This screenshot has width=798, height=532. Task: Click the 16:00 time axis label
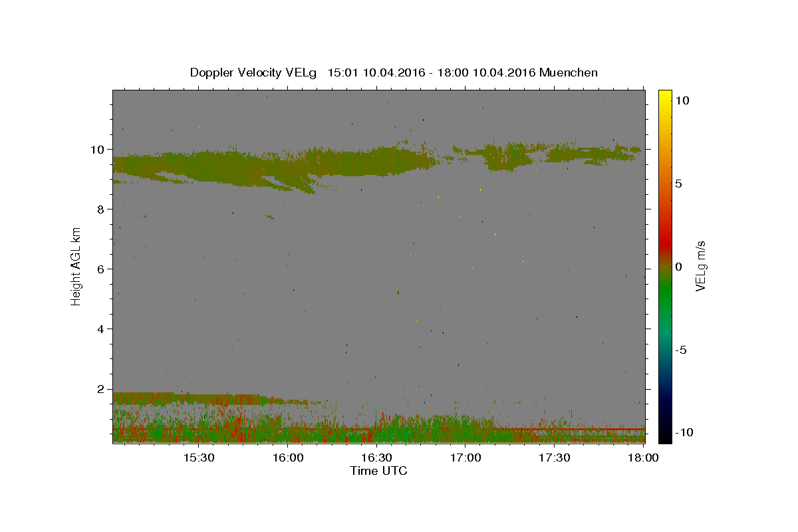[x=287, y=458]
